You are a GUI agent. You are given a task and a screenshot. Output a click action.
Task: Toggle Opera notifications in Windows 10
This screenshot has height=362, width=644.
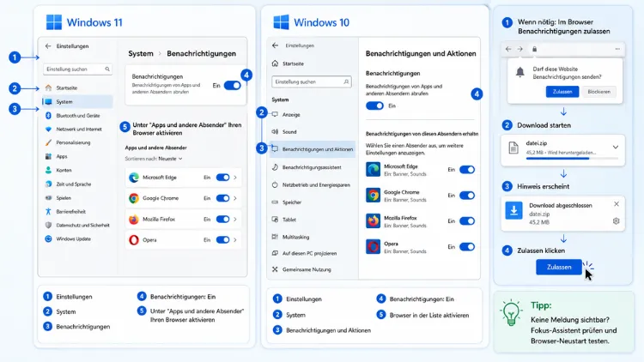click(467, 247)
